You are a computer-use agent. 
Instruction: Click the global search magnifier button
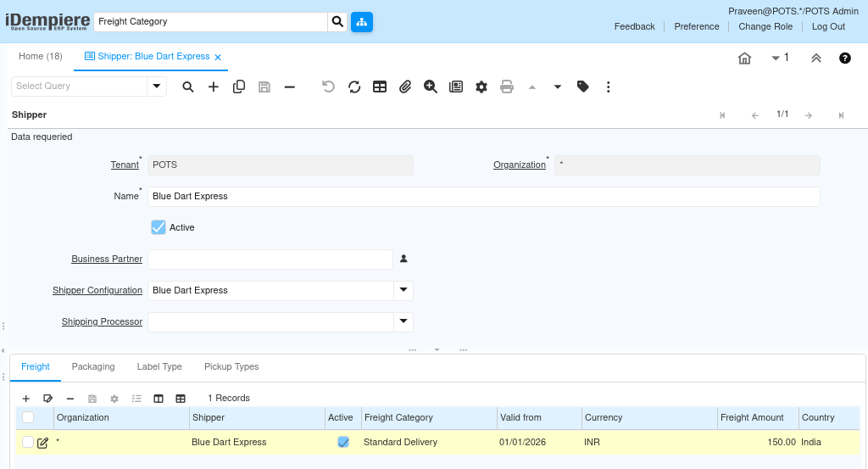pyautogui.click(x=337, y=21)
